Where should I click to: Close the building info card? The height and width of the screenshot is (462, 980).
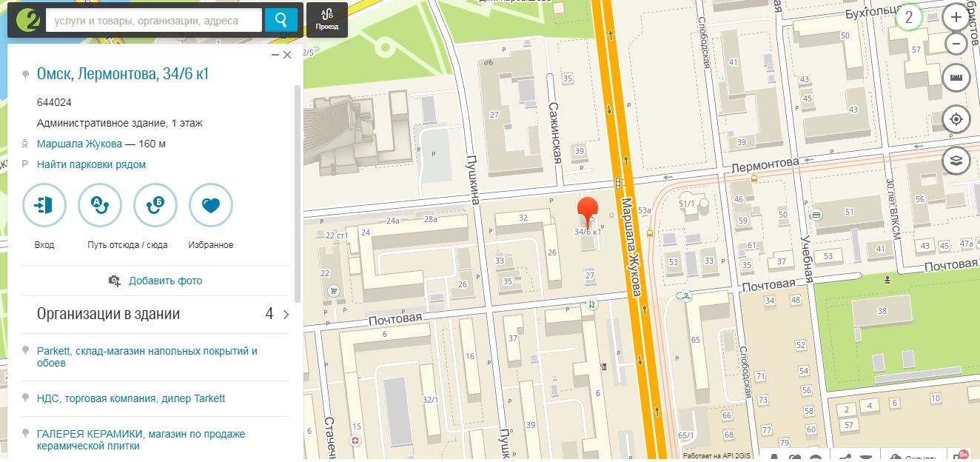coord(287,55)
